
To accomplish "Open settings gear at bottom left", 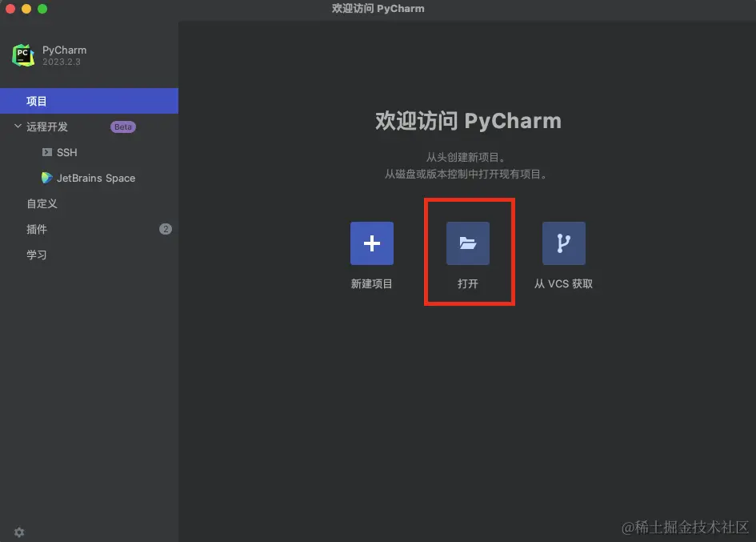I will (19, 532).
